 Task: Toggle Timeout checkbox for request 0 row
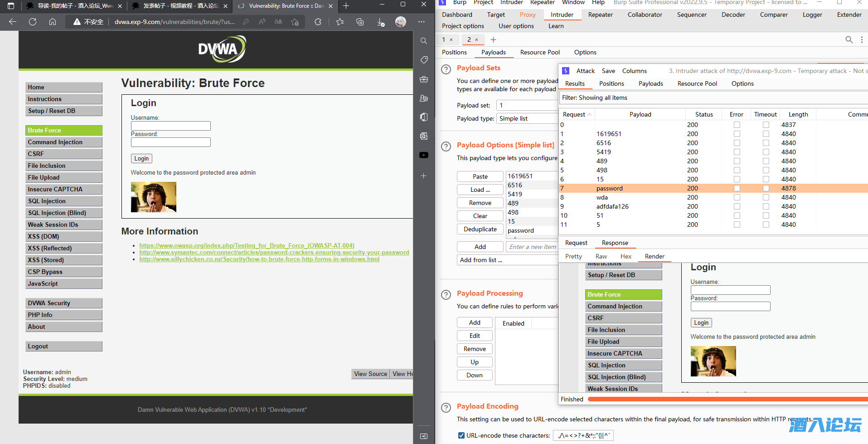coord(766,125)
